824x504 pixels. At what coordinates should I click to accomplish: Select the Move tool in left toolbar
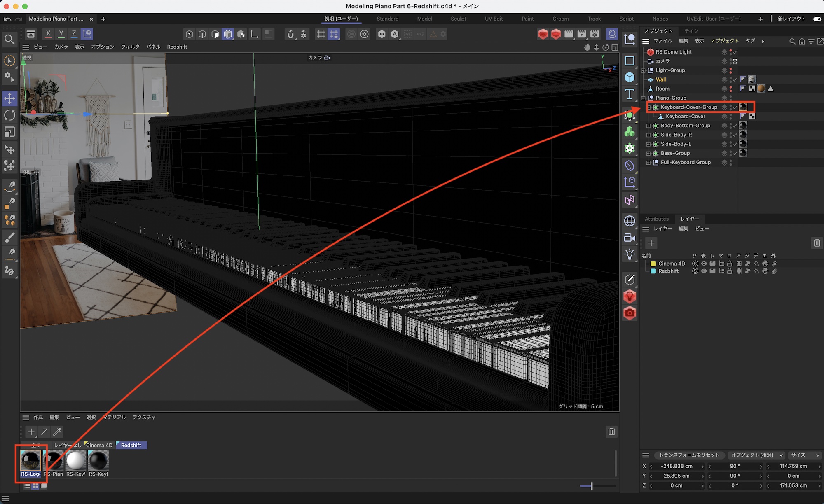tap(9, 98)
